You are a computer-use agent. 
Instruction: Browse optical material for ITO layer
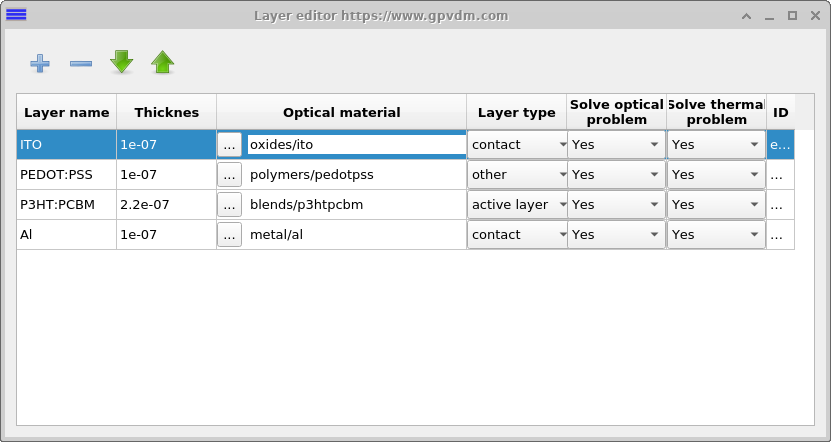click(x=230, y=145)
